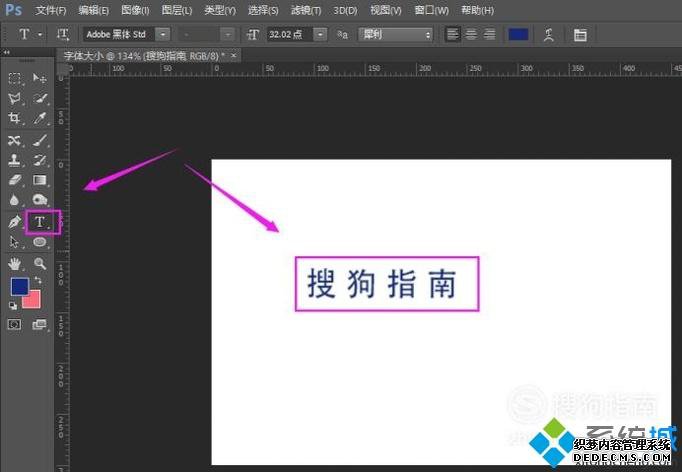This screenshot has height=472, width=682.
Task: Click the 32.02 点 font size field
Action: 290,34
